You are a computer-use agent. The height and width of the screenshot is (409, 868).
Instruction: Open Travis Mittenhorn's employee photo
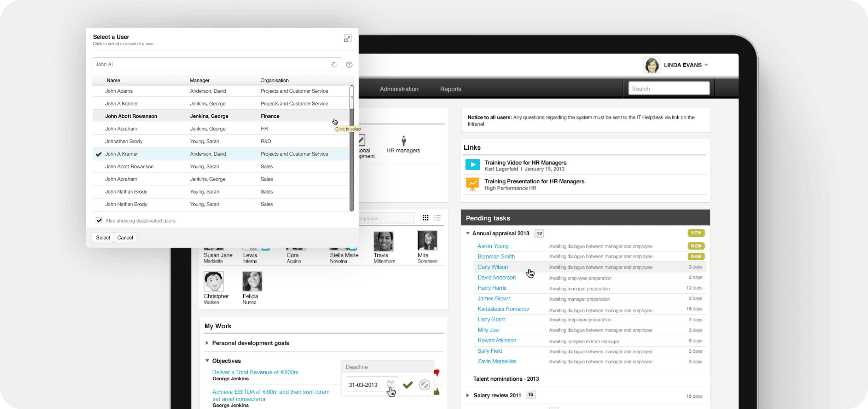point(383,241)
